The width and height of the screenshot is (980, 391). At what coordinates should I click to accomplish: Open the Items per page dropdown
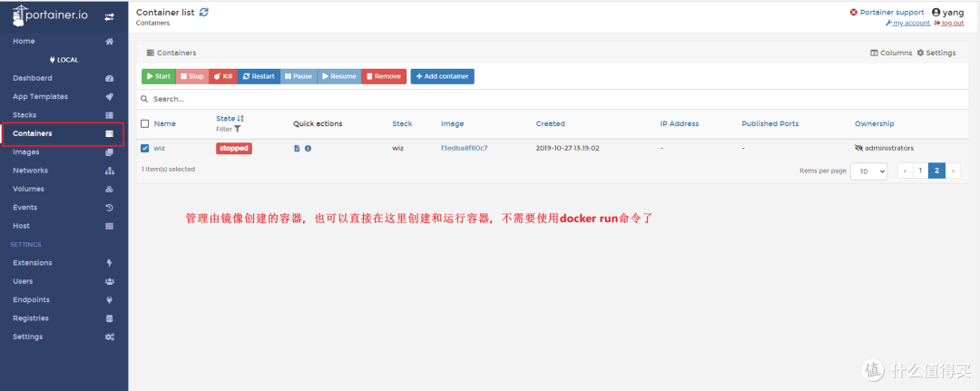point(868,171)
